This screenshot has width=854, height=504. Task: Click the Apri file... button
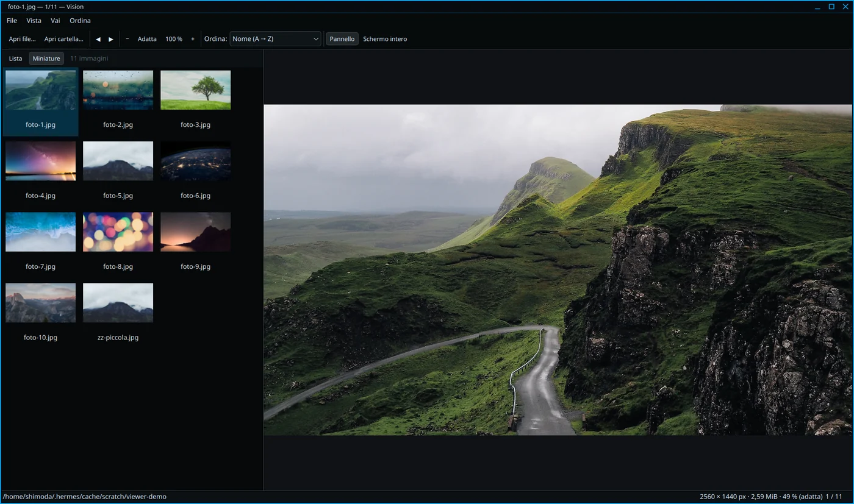[22, 39]
